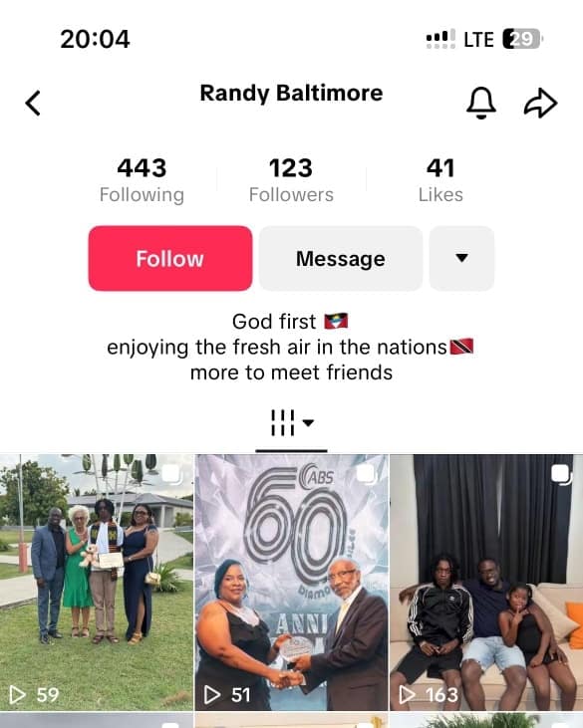This screenshot has height=728, width=583.
Task: Follow Randy Baltimore
Action: (x=170, y=259)
